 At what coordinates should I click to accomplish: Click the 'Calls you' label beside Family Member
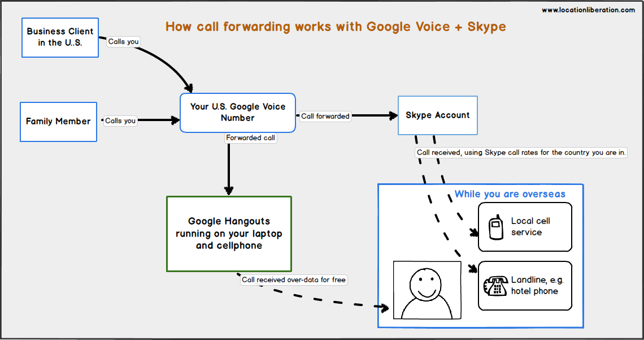click(x=120, y=121)
